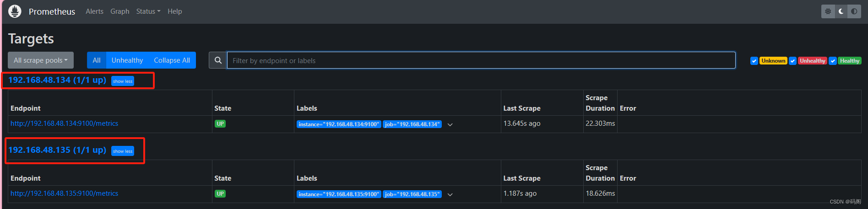The height and width of the screenshot is (209, 868).
Task: Go to the Graph page
Action: pos(120,11)
